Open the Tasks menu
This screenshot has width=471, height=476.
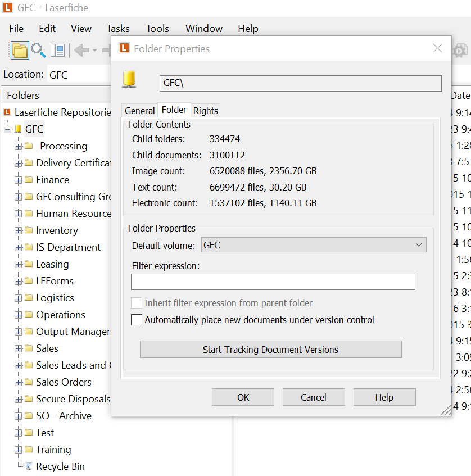118,29
